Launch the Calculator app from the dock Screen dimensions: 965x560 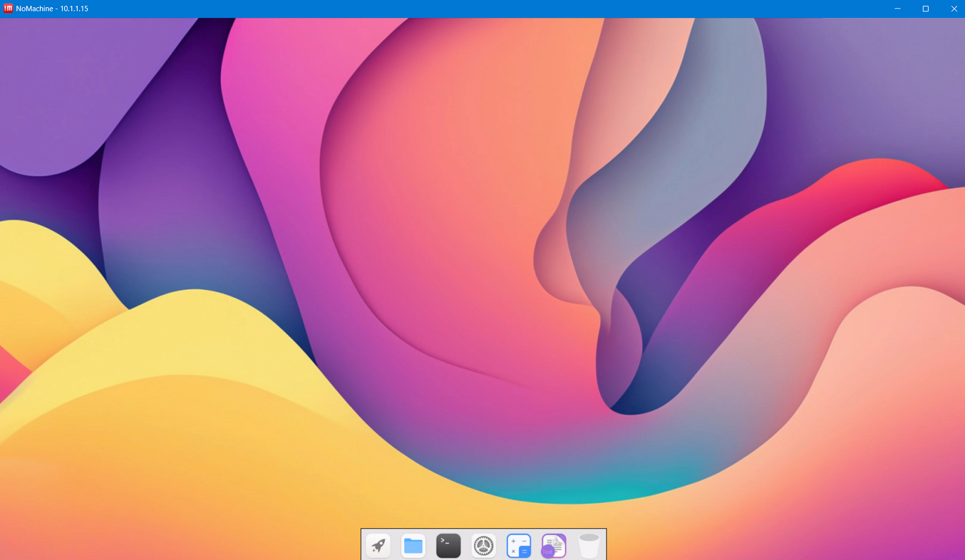point(519,546)
